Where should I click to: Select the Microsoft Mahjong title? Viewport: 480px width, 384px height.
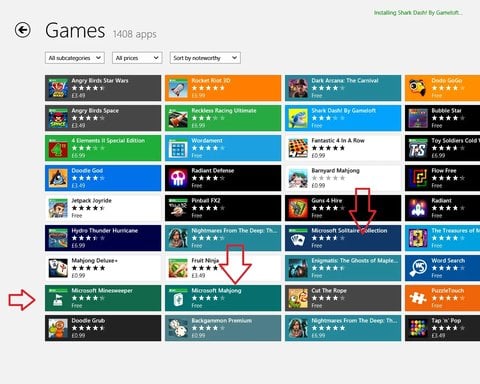pos(216,290)
